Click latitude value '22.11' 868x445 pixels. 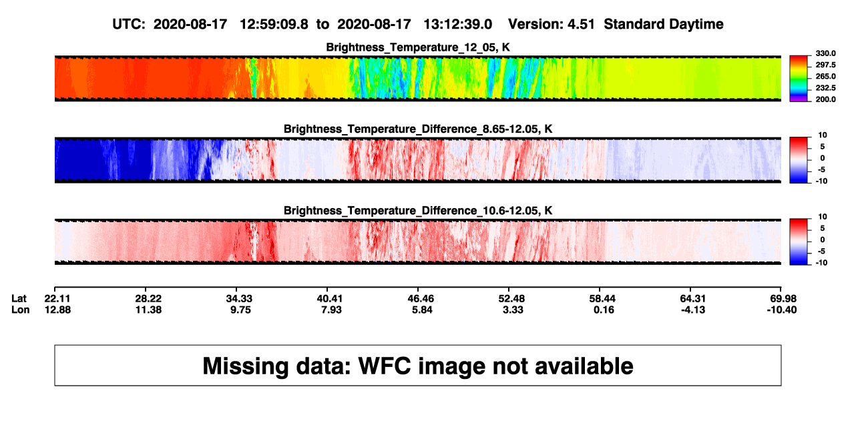click(x=57, y=298)
